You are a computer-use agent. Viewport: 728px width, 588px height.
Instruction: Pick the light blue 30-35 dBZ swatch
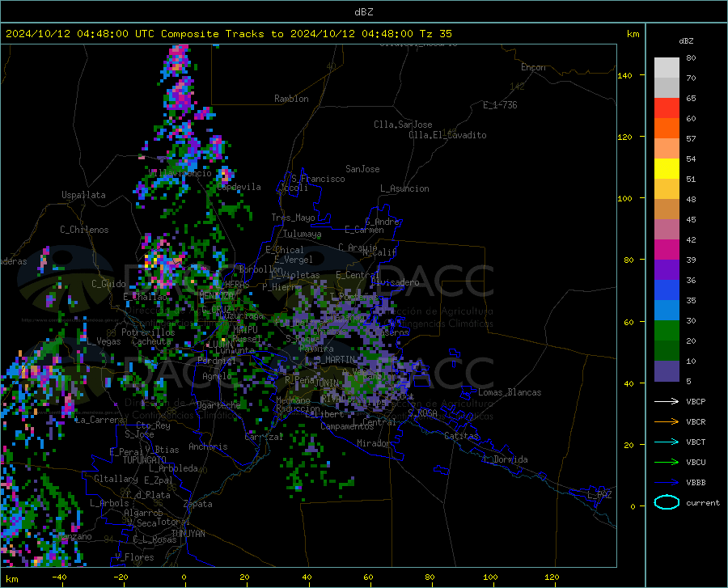tap(667, 311)
